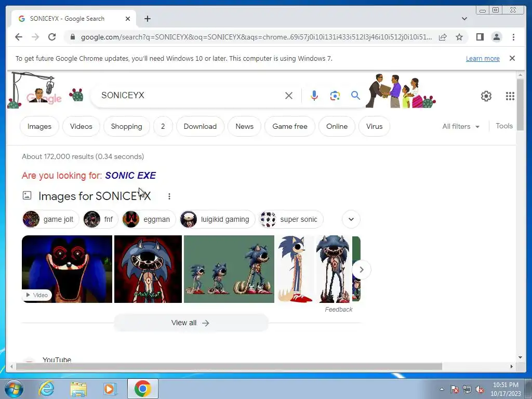Click into the SONICEYX search field
The height and width of the screenshot is (399, 532).
coord(190,96)
